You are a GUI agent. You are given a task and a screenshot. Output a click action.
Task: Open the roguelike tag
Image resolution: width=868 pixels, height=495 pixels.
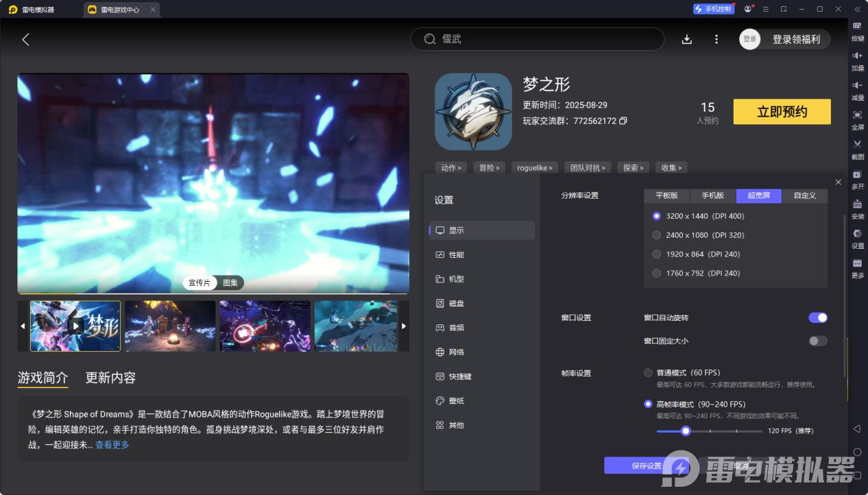[x=535, y=167]
